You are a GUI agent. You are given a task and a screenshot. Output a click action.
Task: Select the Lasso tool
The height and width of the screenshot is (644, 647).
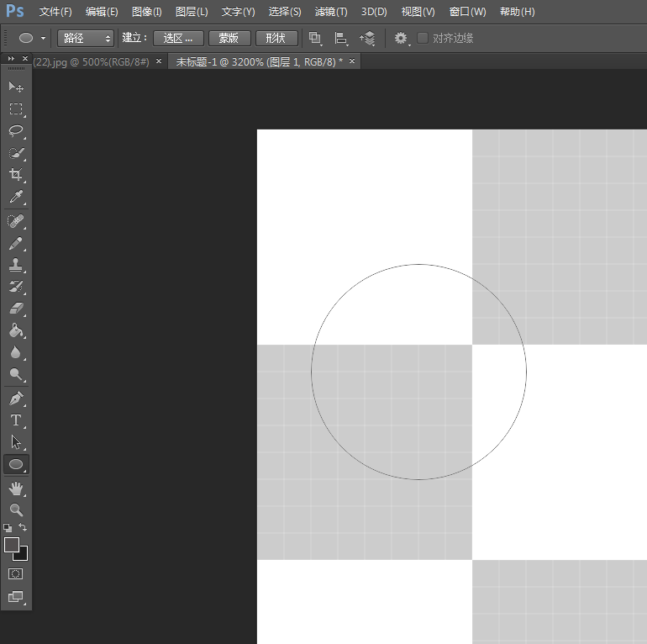pyautogui.click(x=16, y=131)
